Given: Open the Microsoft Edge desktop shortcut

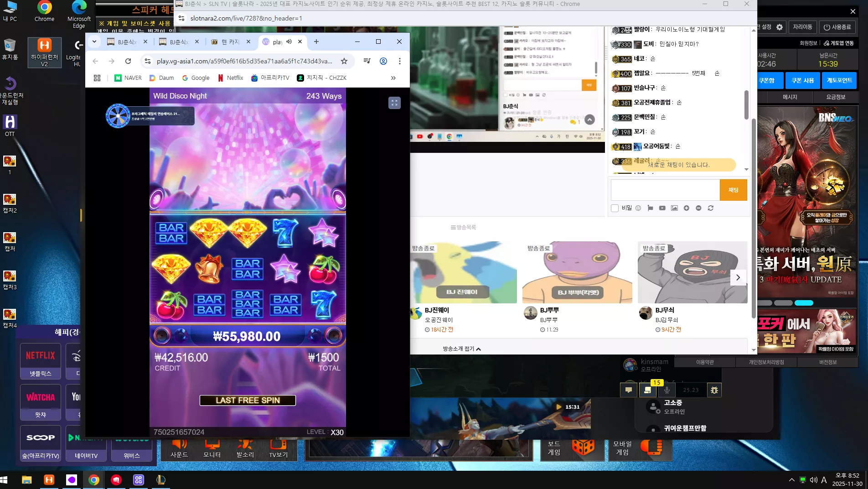Looking at the screenshot, I should pyautogui.click(x=79, y=15).
